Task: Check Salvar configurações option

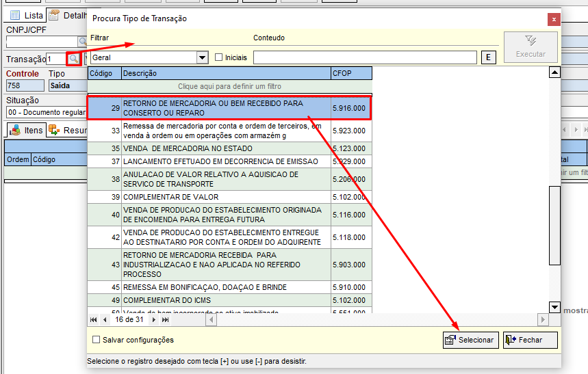Action: 97,340
